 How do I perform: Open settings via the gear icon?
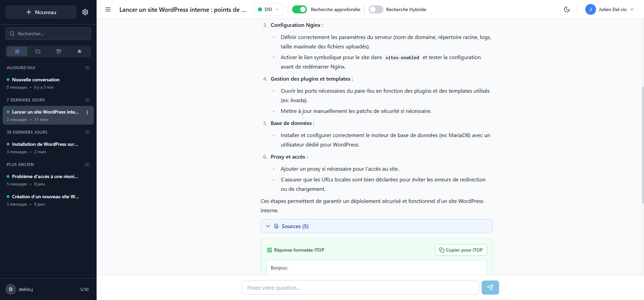pyautogui.click(x=85, y=12)
